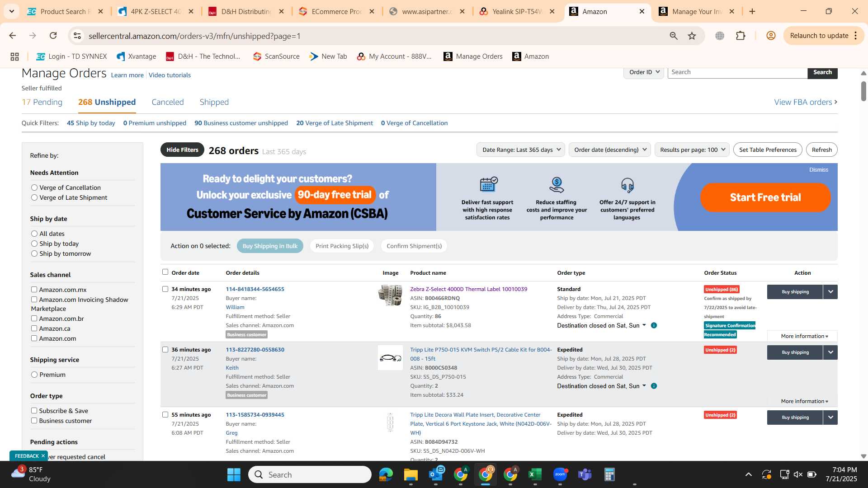Focus the order Search input field

(x=737, y=72)
